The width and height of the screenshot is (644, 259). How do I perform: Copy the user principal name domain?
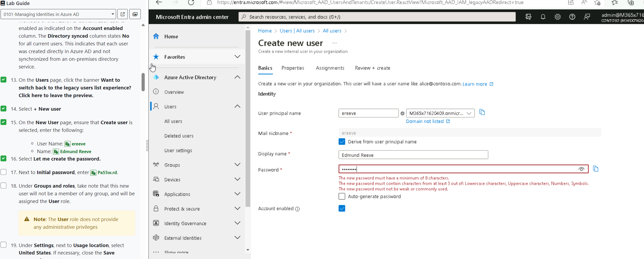[x=482, y=112]
